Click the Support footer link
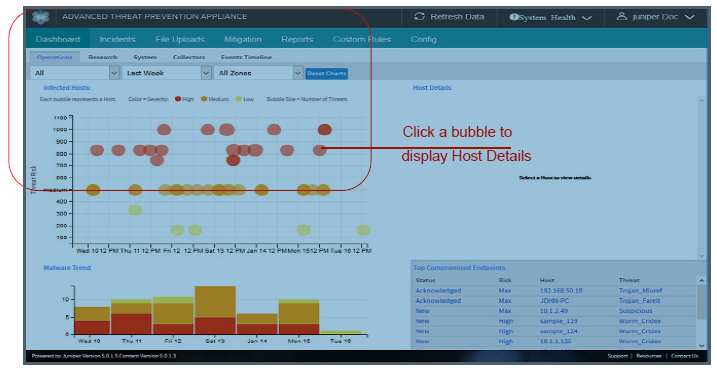This screenshot has width=717, height=370. [x=617, y=356]
